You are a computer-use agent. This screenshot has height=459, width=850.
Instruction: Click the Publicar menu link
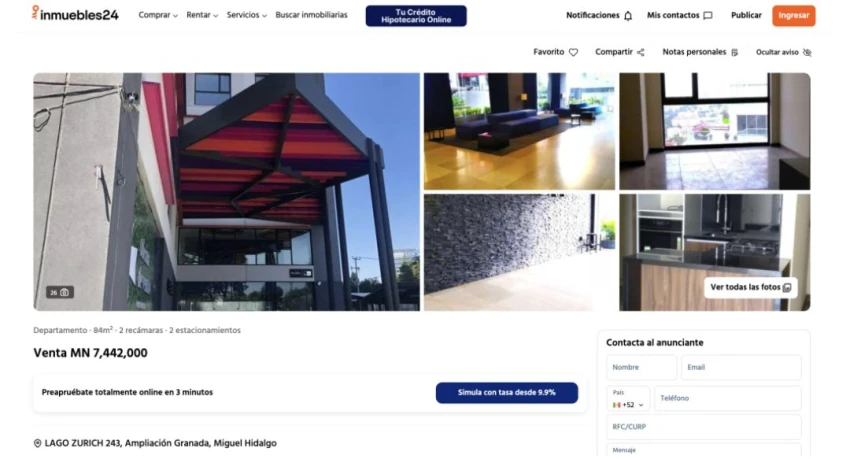(746, 16)
